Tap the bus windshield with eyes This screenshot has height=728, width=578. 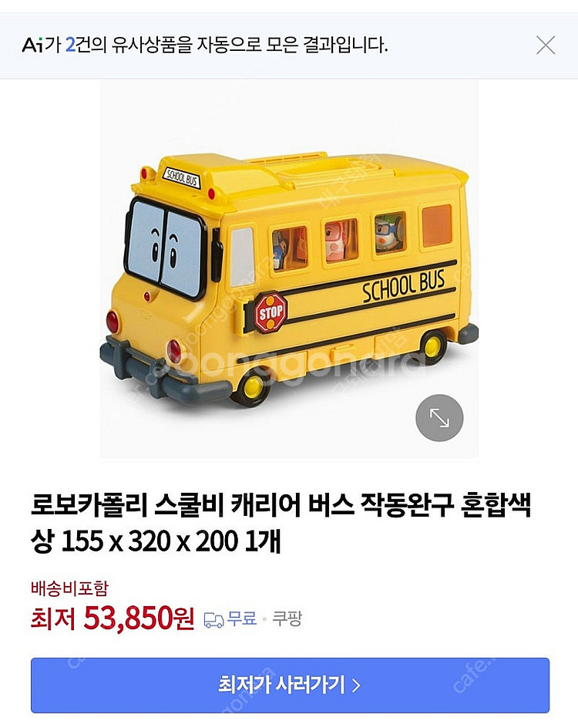coord(166,248)
